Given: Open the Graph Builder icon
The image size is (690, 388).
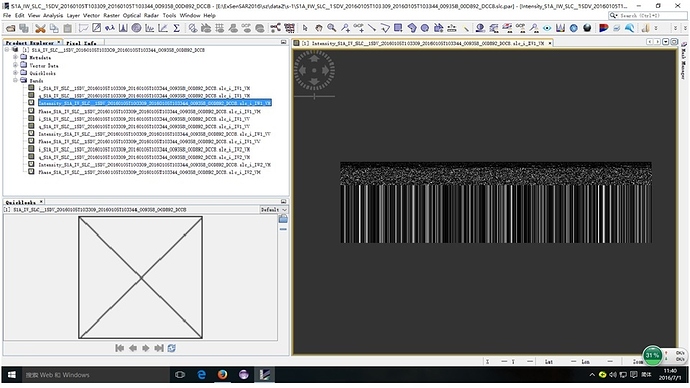Looking at the screenshot, I should click(x=275, y=28).
